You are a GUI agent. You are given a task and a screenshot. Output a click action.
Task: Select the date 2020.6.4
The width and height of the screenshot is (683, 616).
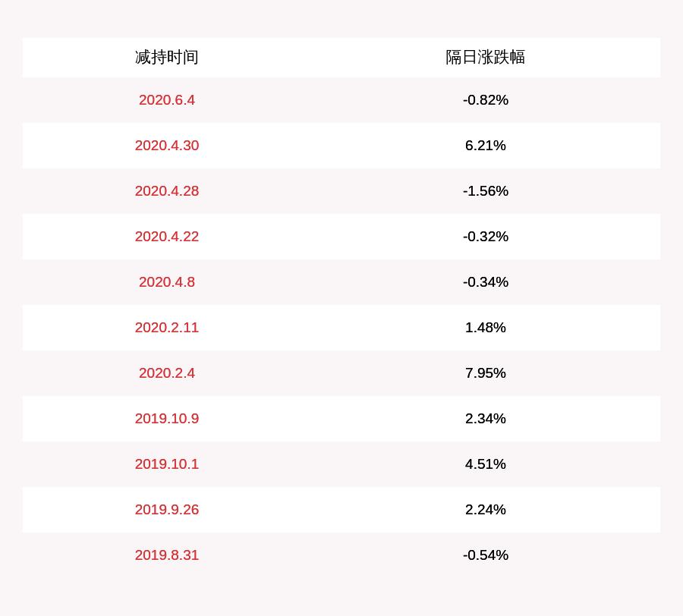[x=167, y=100]
